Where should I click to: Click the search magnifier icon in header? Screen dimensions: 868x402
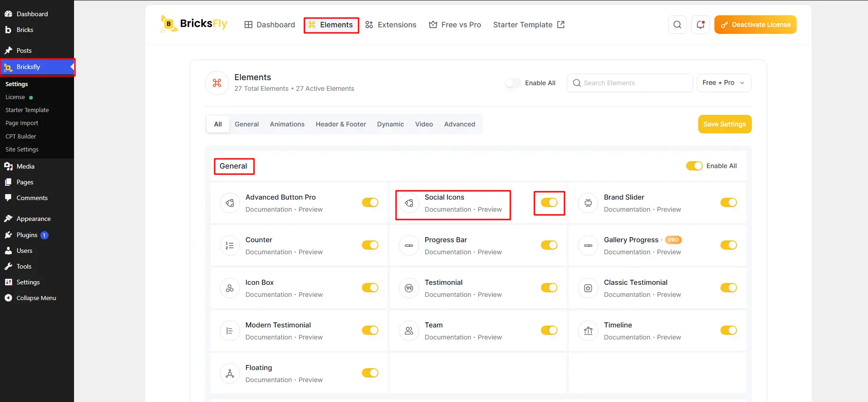pyautogui.click(x=677, y=25)
